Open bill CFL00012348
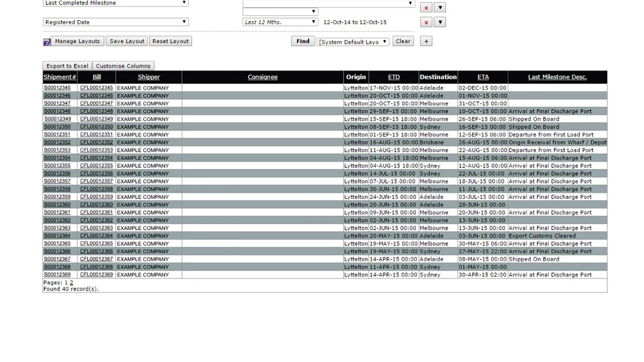Image resolution: width=644 pixels, height=362 pixels. 97,111
